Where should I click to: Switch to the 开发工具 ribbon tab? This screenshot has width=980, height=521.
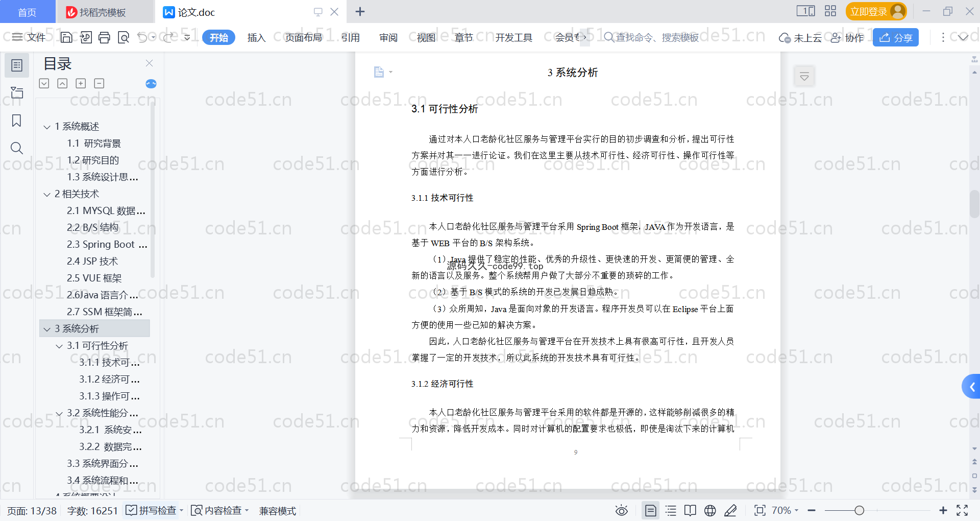[x=513, y=37]
